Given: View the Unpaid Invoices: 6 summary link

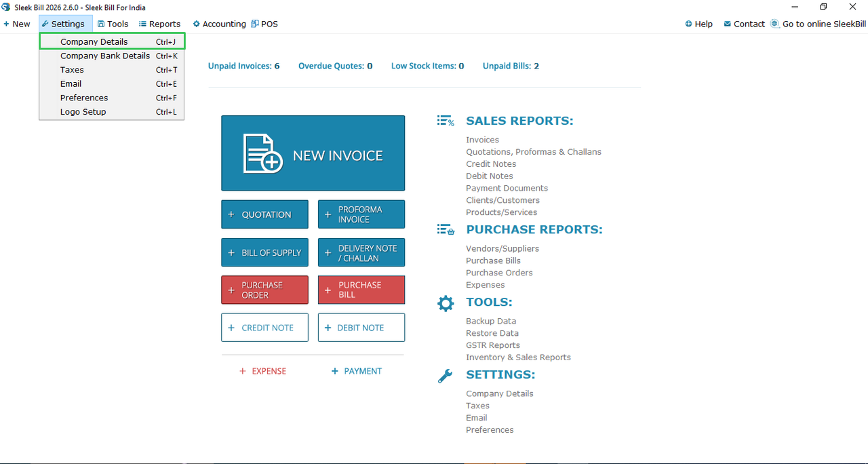Looking at the screenshot, I should [244, 66].
